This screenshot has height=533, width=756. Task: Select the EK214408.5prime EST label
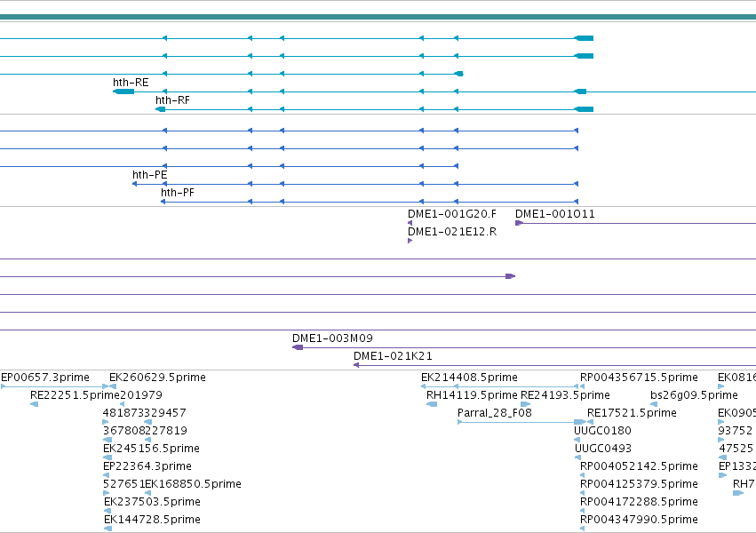coord(469,378)
